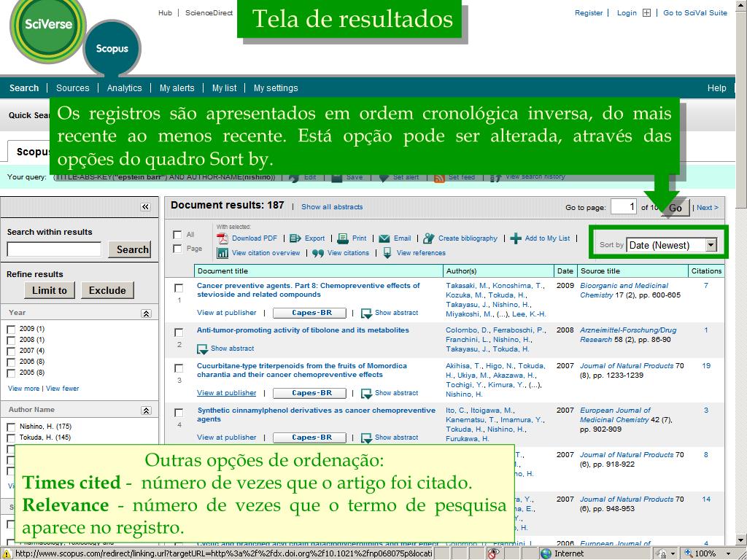Click the View citations quote icon
Image resolution: width=747 pixels, height=560 pixels.
318,253
